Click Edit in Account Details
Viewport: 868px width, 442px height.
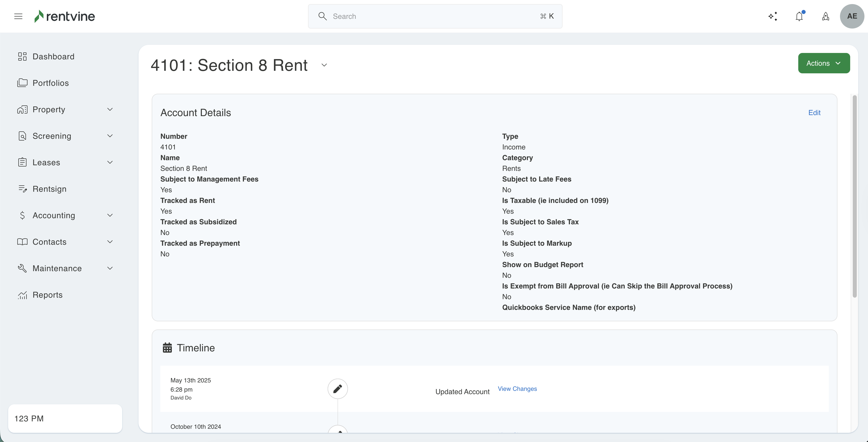(x=814, y=113)
